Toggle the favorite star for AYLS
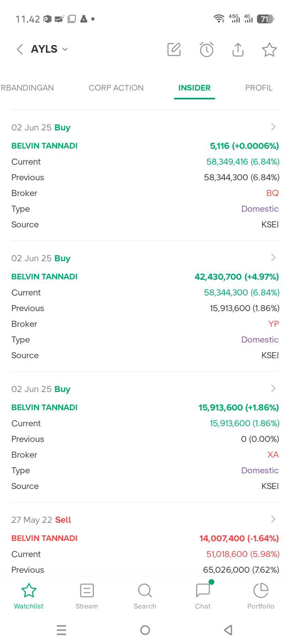Screen dimensions: 290x644 pos(269,50)
